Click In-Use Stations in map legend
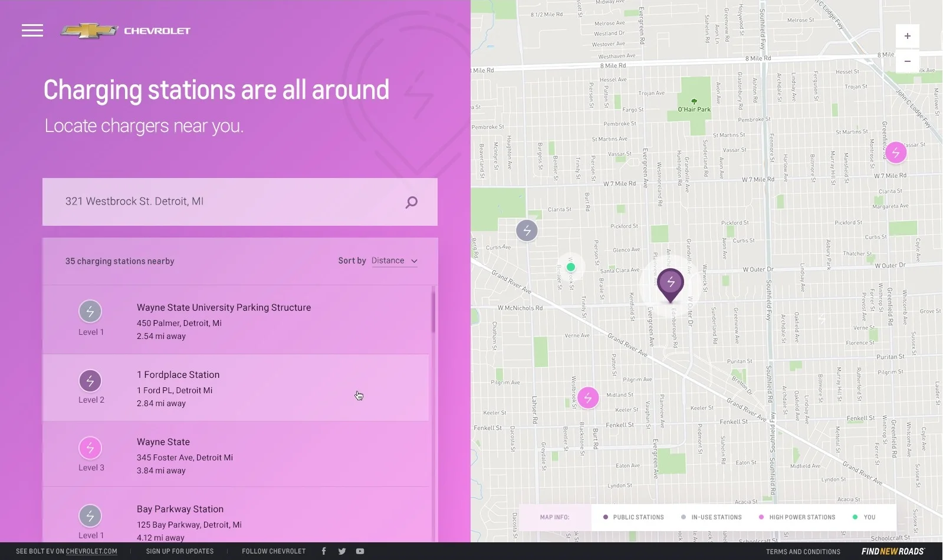This screenshot has height=560, width=943. pos(711,517)
